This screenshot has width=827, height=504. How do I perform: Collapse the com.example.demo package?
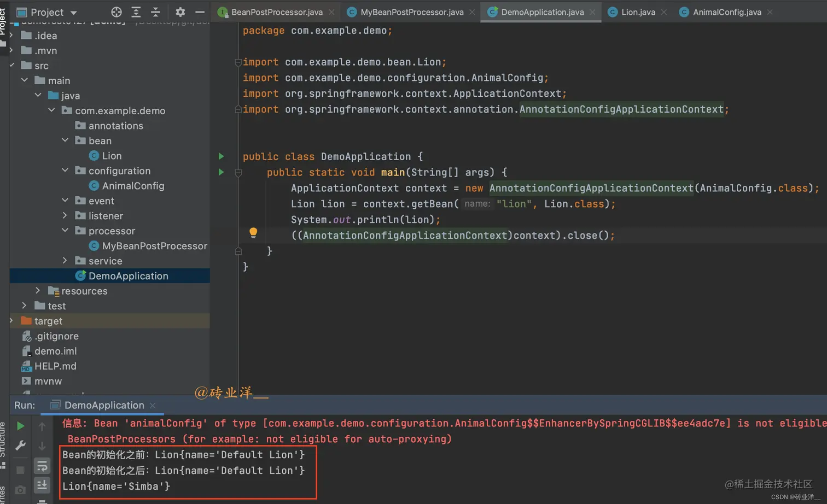coord(51,110)
